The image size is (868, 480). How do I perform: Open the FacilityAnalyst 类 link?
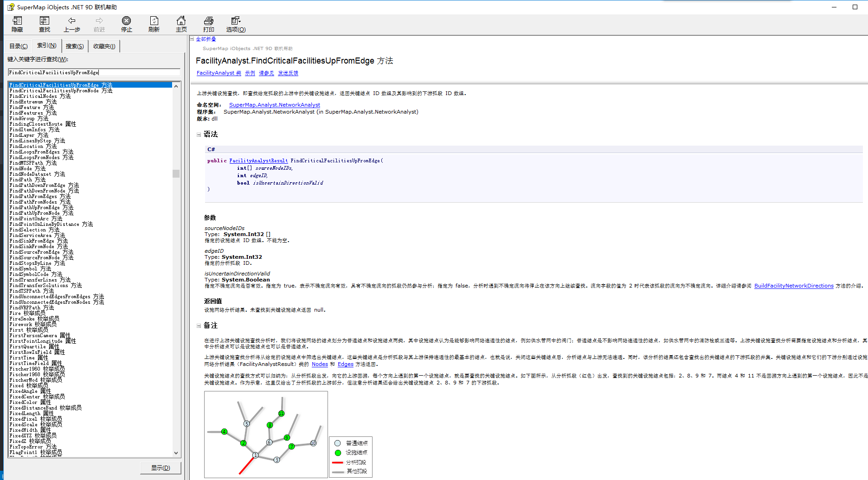pyautogui.click(x=219, y=73)
